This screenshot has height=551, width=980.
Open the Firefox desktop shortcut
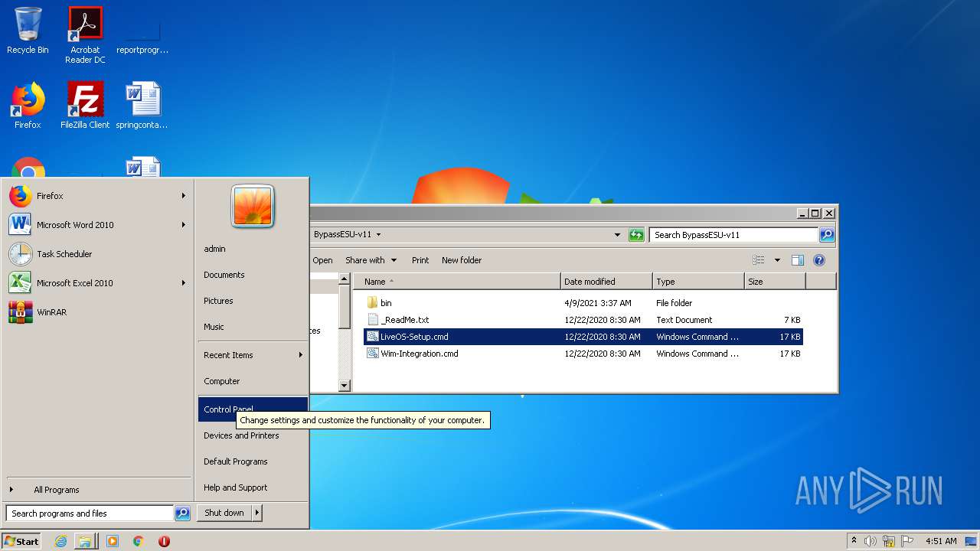[28, 105]
